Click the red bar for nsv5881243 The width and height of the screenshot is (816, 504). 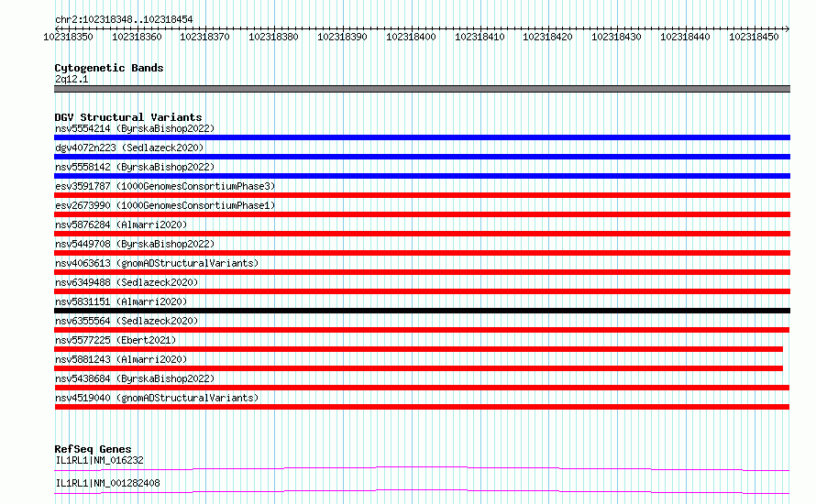pos(418,368)
